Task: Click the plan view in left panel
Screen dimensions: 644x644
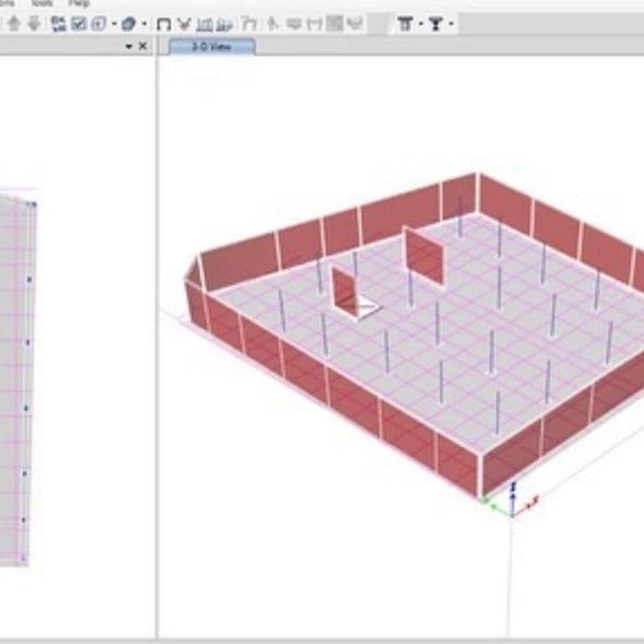Action: pyautogui.click(x=18, y=373)
